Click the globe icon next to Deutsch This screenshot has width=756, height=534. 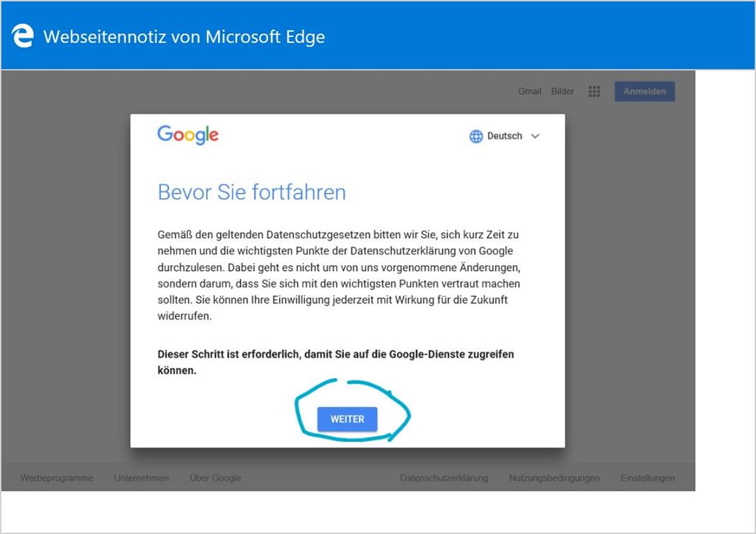pos(476,137)
